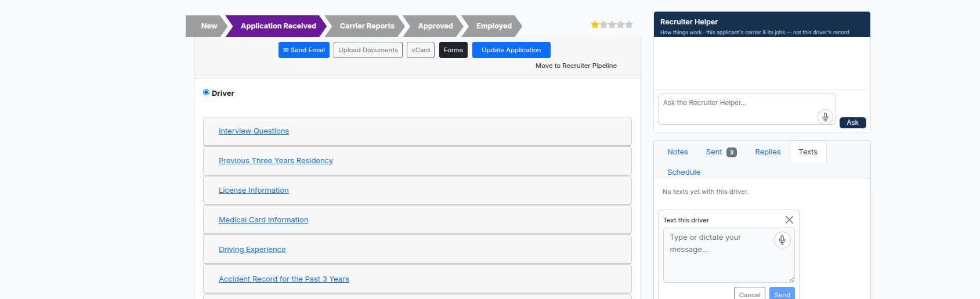The image size is (980, 299).
Task: Set the rating to five stars
Action: pos(629,25)
